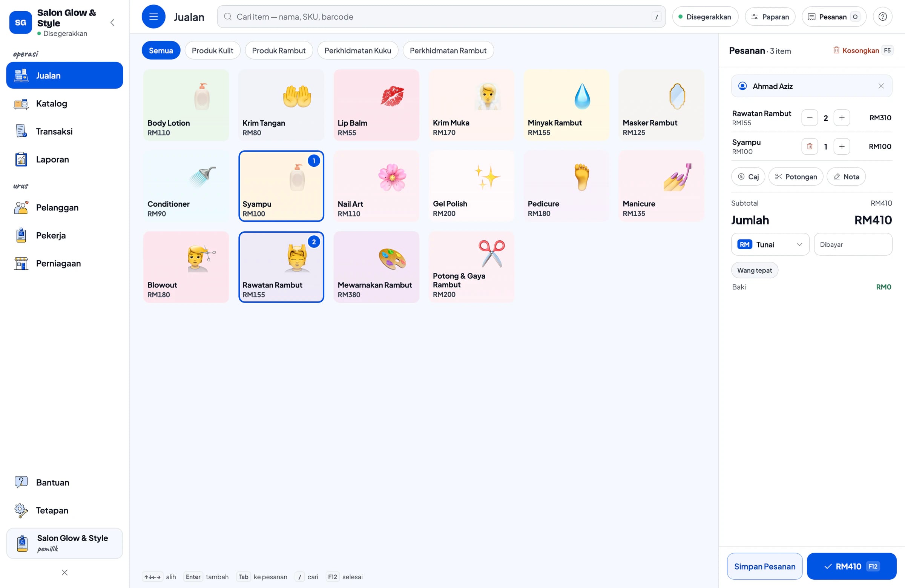Increase Syampu quantity
Viewport: 905px width, 588px height.
pos(842,146)
